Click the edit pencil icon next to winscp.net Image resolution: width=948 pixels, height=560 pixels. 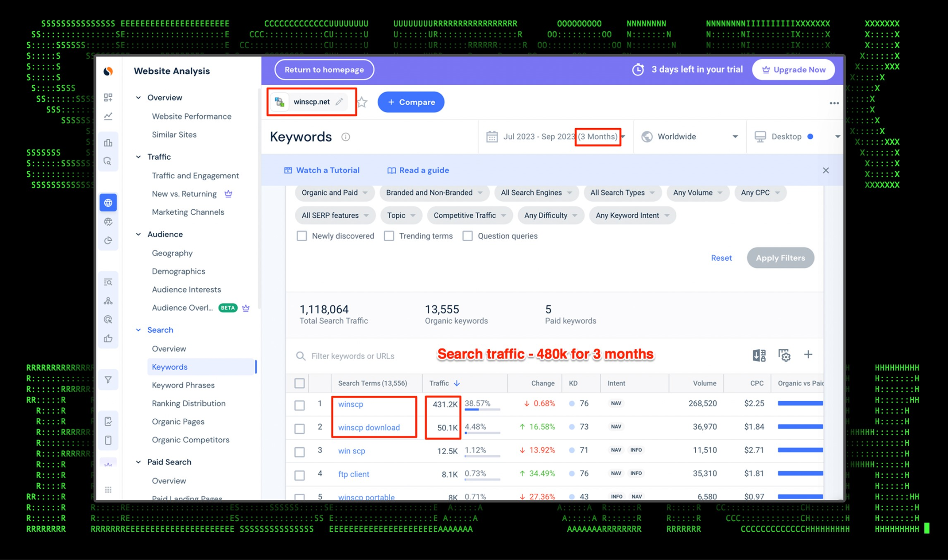[339, 102]
